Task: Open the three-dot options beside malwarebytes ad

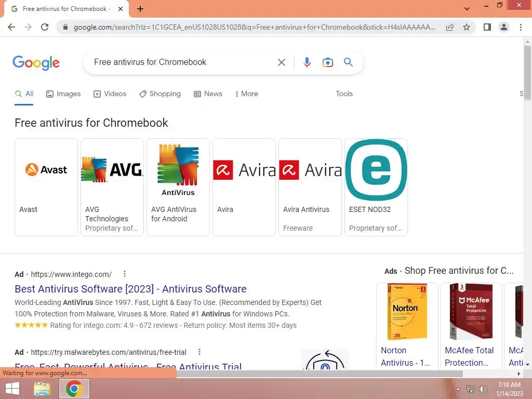Action: pos(199,352)
